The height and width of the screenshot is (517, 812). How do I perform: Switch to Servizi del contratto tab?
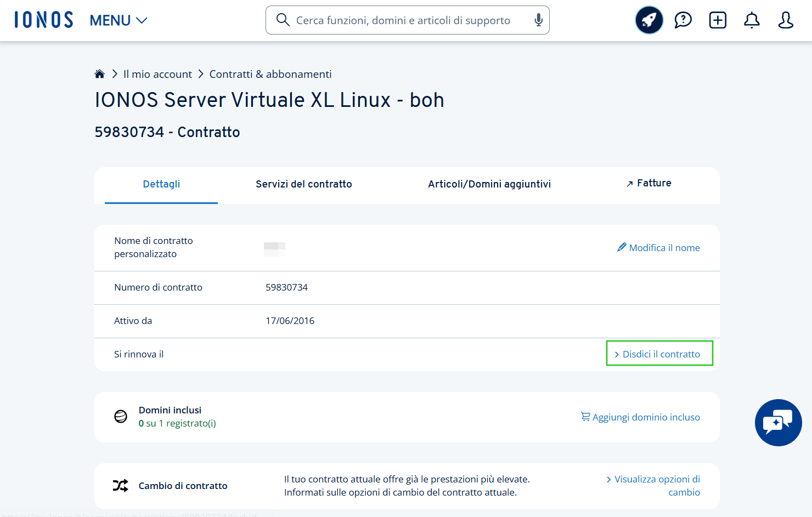[304, 184]
